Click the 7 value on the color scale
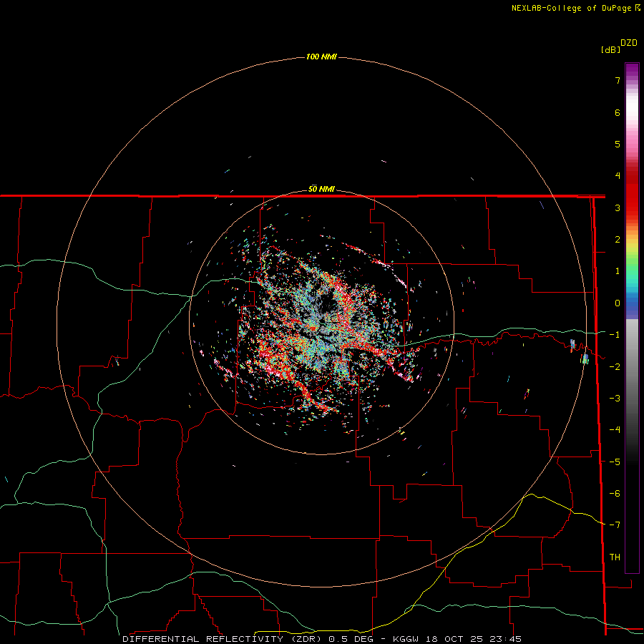 (x=618, y=80)
